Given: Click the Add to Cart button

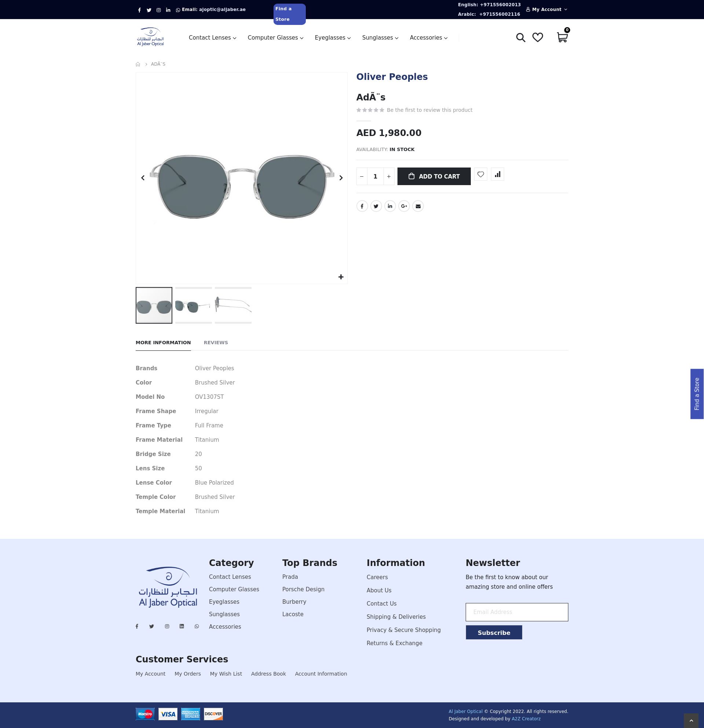Looking at the screenshot, I should pos(434,176).
